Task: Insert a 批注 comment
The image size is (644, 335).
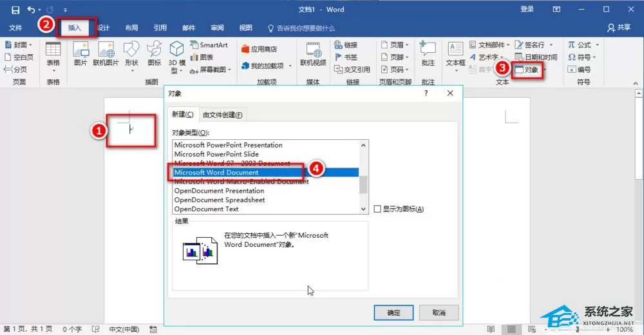Action: pyautogui.click(x=428, y=54)
